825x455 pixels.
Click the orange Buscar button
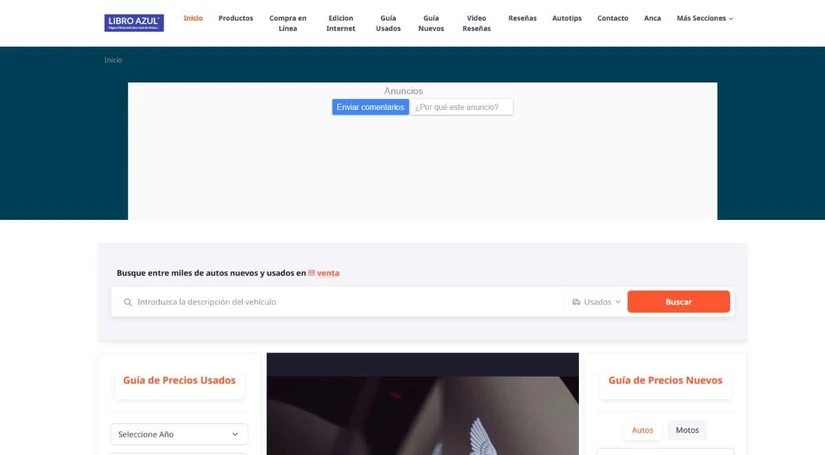[678, 302]
